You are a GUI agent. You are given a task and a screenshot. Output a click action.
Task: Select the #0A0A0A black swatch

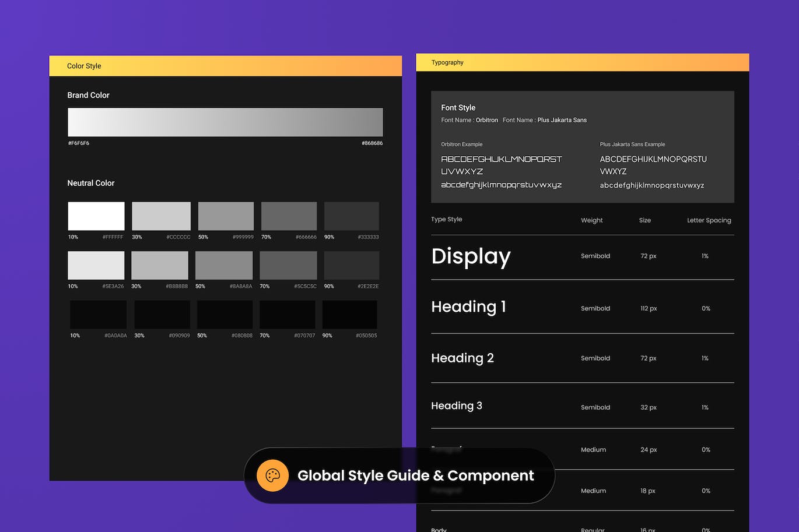[98, 315]
